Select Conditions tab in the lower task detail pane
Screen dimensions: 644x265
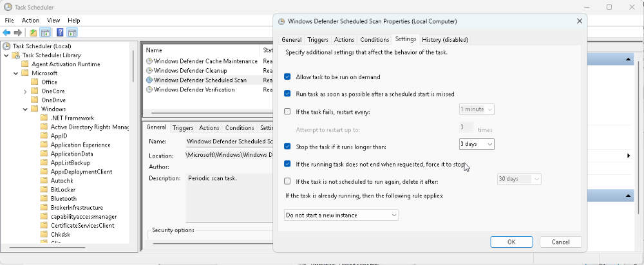(x=240, y=128)
